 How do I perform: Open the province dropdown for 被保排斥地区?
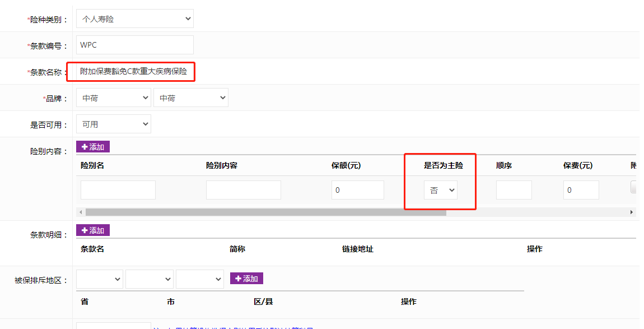pyautogui.click(x=99, y=279)
